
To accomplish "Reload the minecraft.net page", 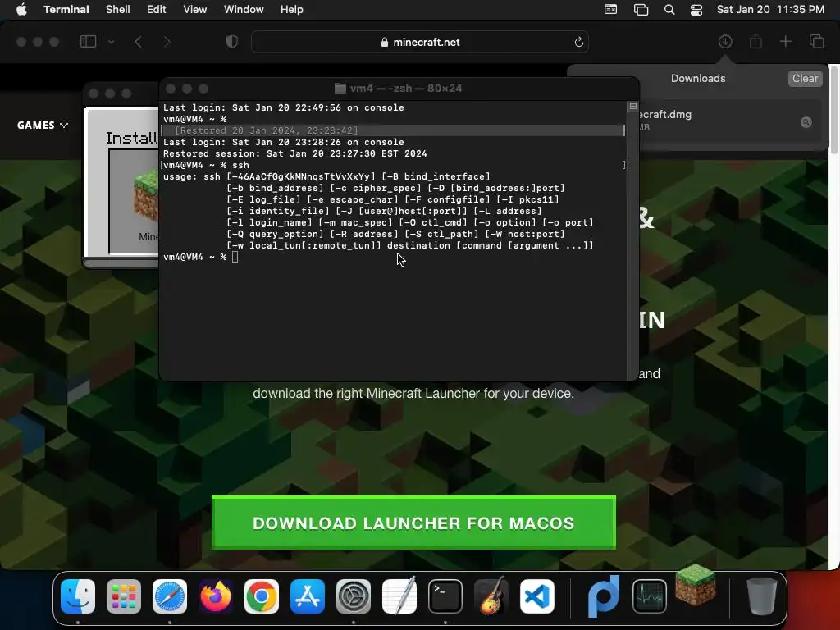I will [578, 42].
